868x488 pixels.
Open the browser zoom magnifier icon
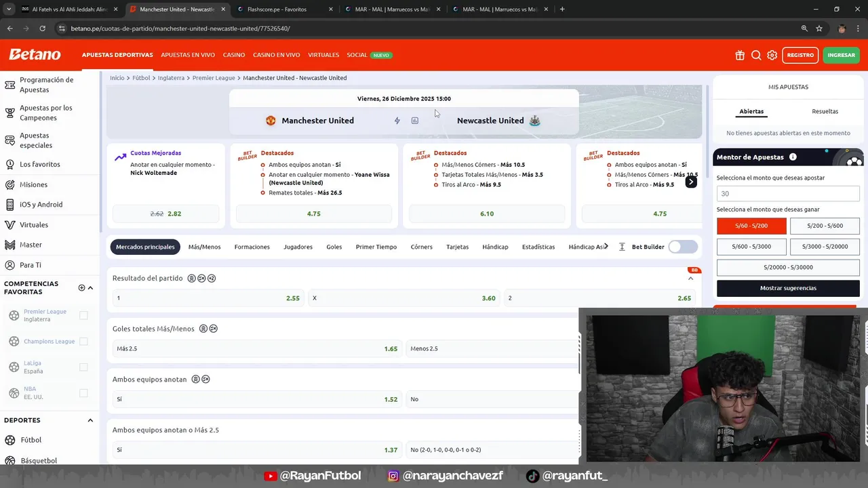(x=804, y=28)
